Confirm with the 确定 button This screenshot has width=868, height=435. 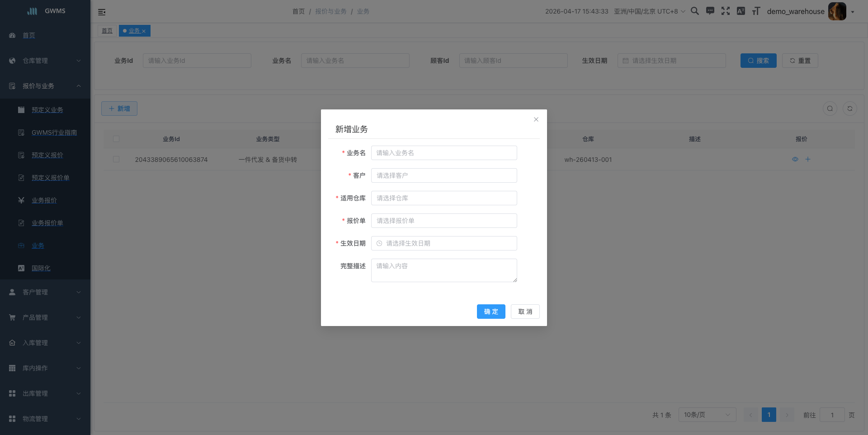(x=491, y=312)
